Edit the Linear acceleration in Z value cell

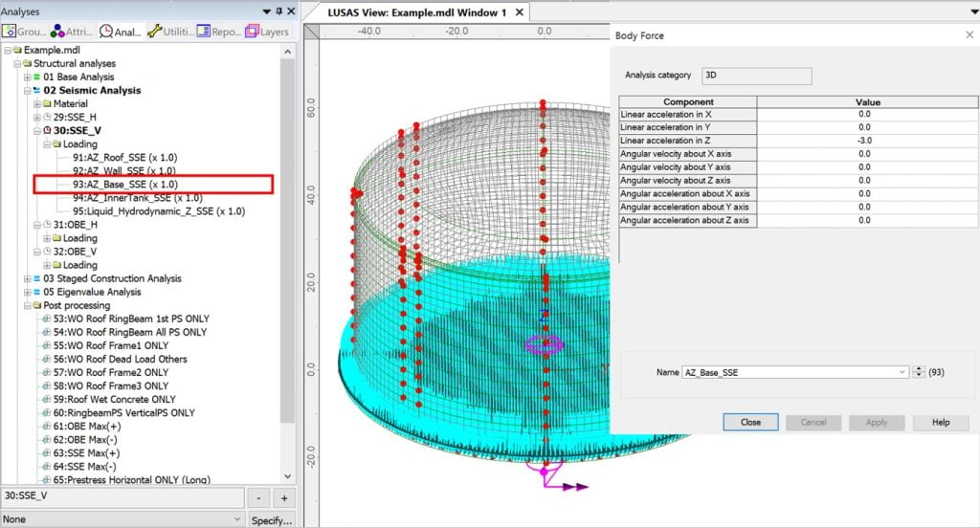click(x=864, y=140)
